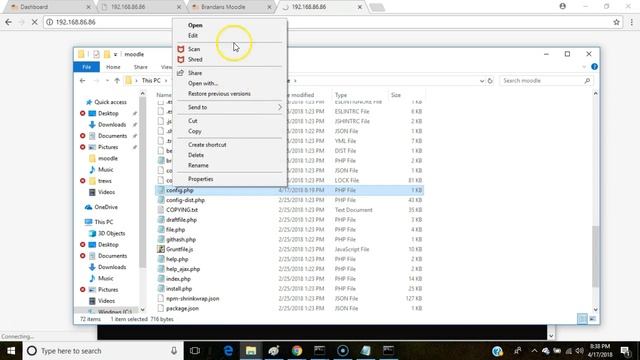The image size is (640, 360).
Task: Open the Action Center notification icon
Action: pyautogui.click(x=625, y=351)
